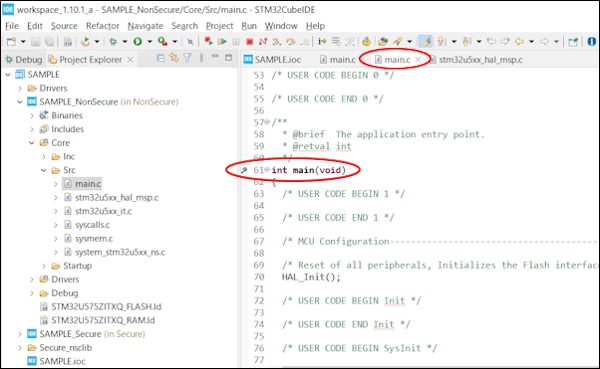Collapse the Core folder in the tree
Image resolution: width=600 pixels, height=369 pixels.
[x=32, y=143]
